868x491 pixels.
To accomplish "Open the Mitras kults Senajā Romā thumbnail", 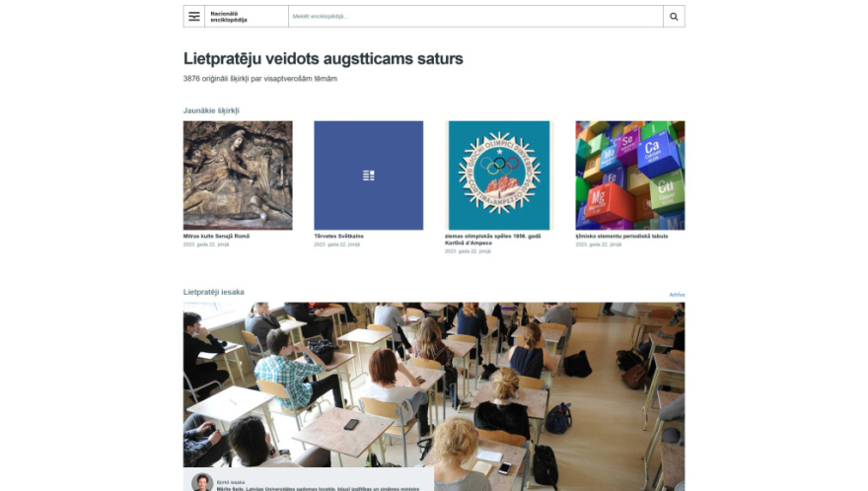I will click(x=238, y=175).
